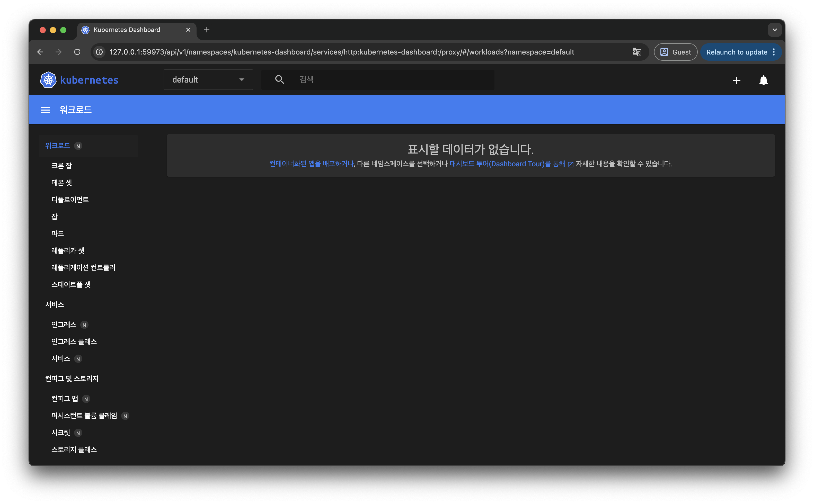The width and height of the screenshot is (814, 504).
Task: Open 컨피그 맵 sidebar item
Action: (65, 399)
